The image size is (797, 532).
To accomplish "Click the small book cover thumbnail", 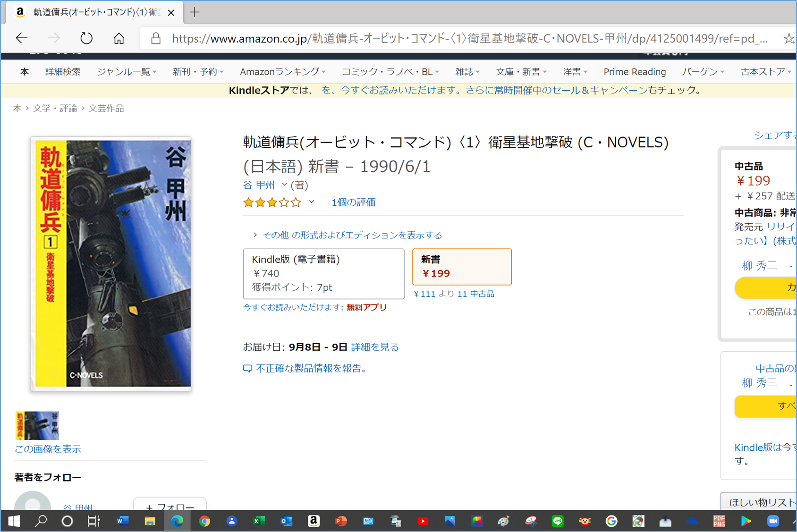I will coord(37,425).
